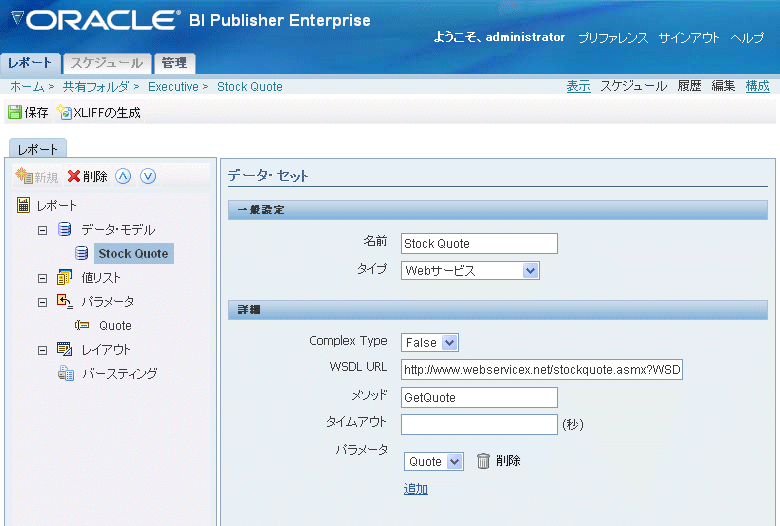Click the Layout tree icon
The image size is (780, 526).
point(64,349)
